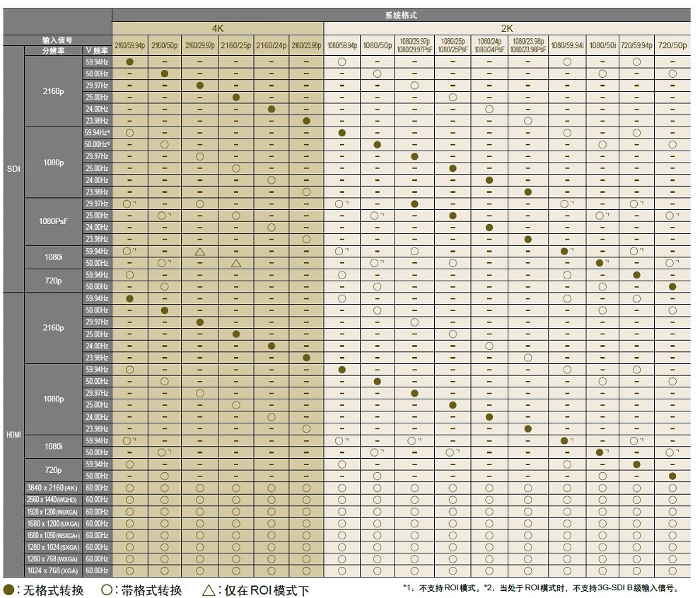Click the 1280 x 1024 (SXGA) row label
This screenshot has width=700, height=598.
tap(53, 547)
